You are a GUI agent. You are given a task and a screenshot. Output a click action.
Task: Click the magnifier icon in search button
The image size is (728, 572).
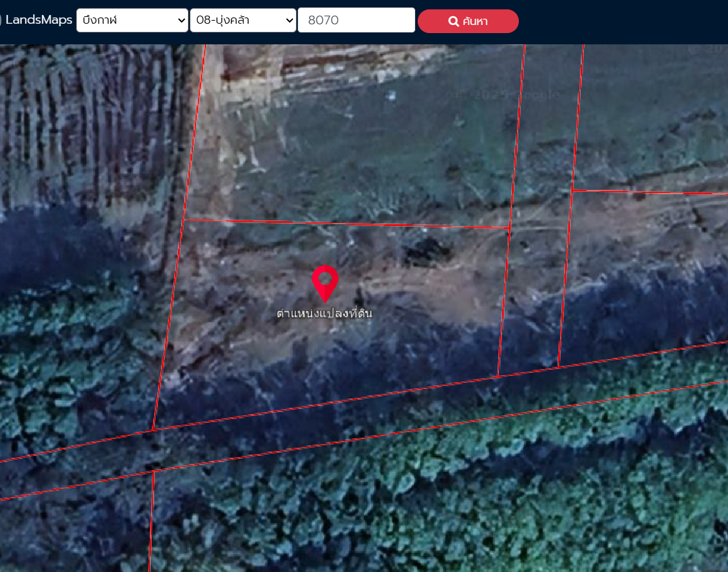point(454,22)
